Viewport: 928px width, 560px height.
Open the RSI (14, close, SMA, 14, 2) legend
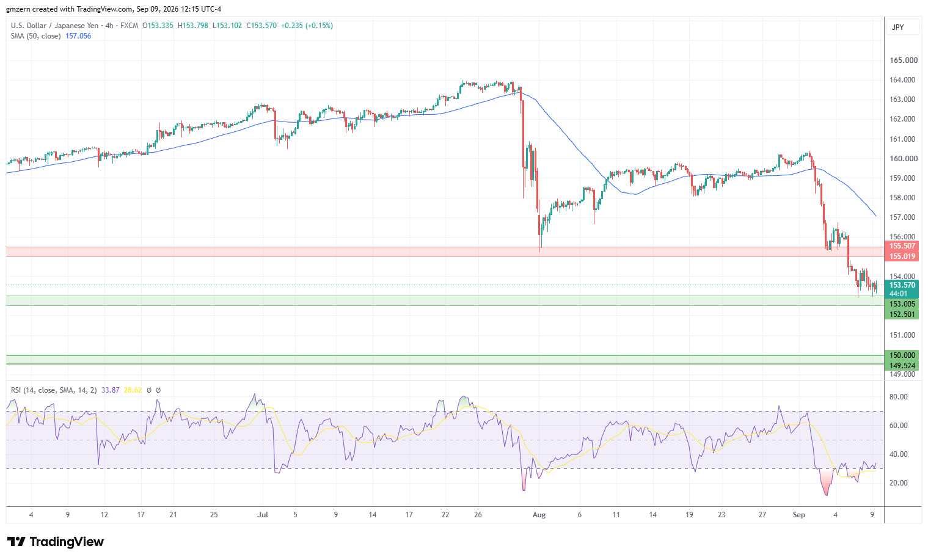point(54,390)
